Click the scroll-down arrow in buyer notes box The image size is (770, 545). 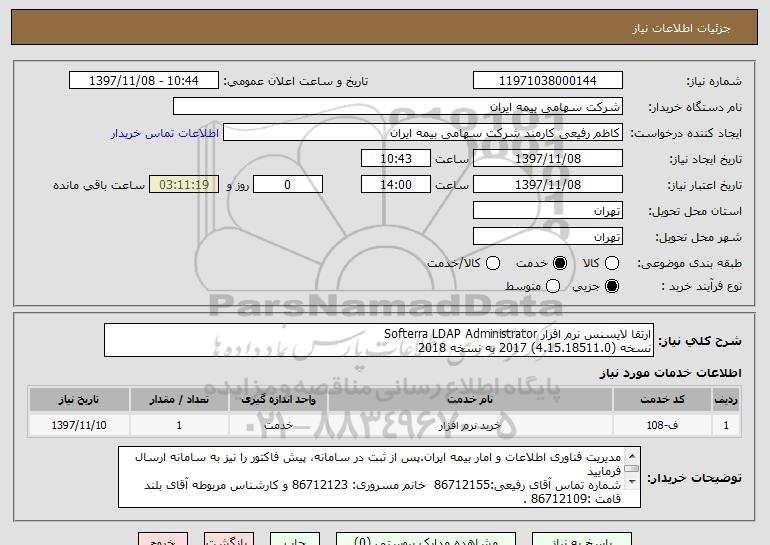click(x=632, y=481)
